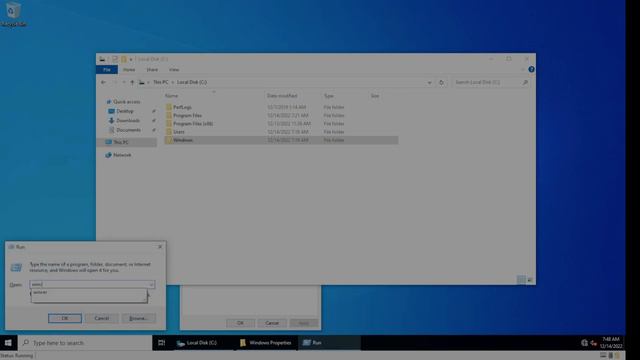This screenshot has width=640, height=360.
Task: Click Cancel in the Run dialog
Action: click(102, 318)
